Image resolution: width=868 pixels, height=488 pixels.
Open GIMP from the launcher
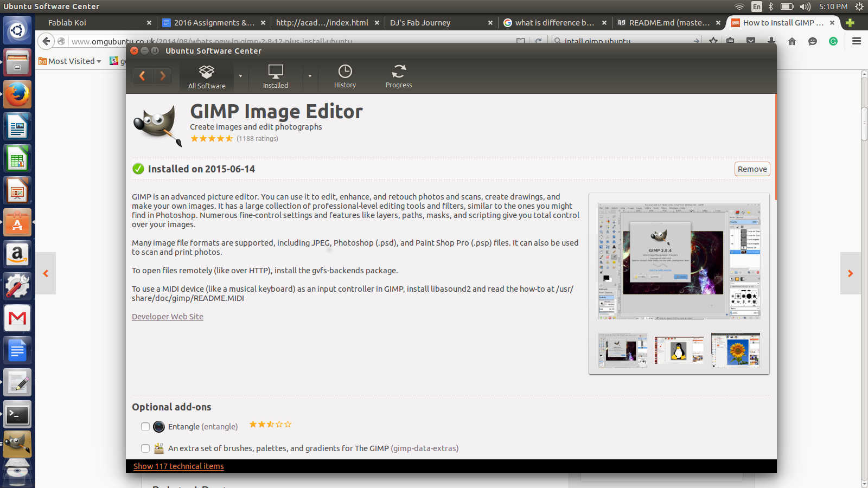[17, 445]
